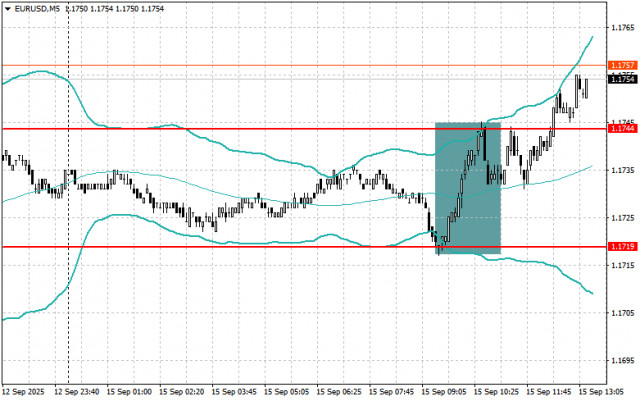This screenshot has height=401, width=640.
Task: Click the teal shaded rectangle on the chart
Action: [468, 188]
